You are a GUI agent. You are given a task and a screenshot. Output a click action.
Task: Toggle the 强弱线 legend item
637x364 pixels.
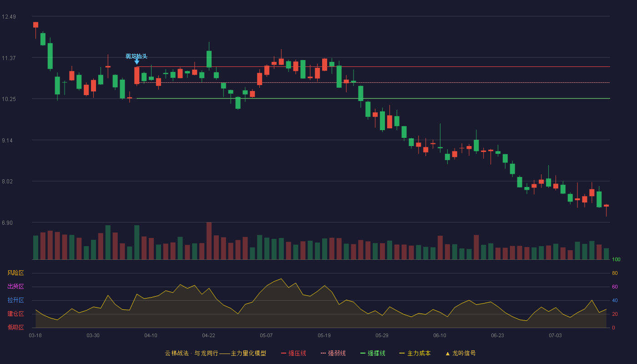(x=333, y=353)
